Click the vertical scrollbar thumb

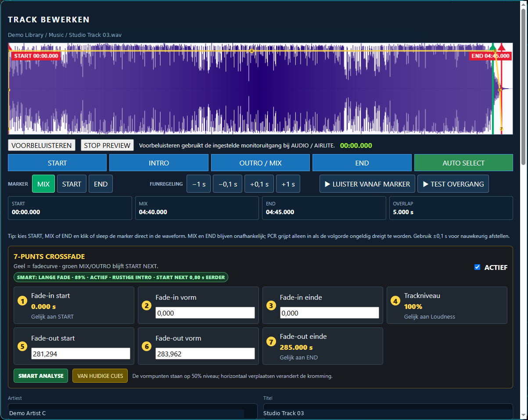pos(523,86)
